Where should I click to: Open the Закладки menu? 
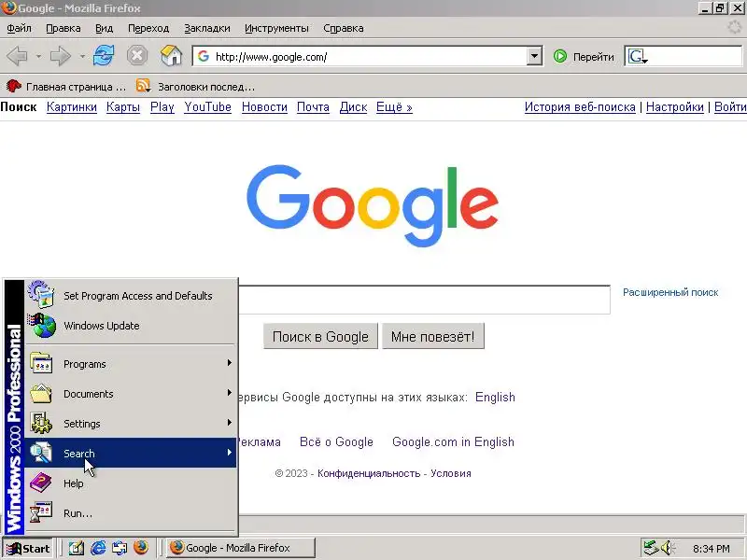206,28
